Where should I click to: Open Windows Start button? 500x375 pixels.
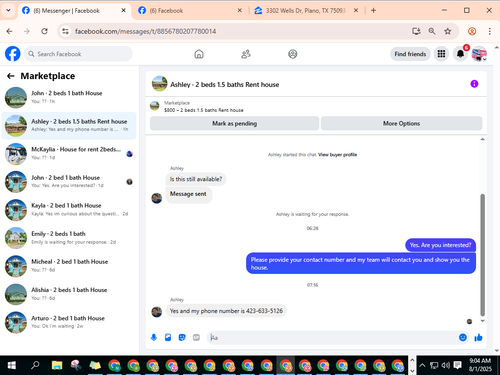click(x=12, y=366)
